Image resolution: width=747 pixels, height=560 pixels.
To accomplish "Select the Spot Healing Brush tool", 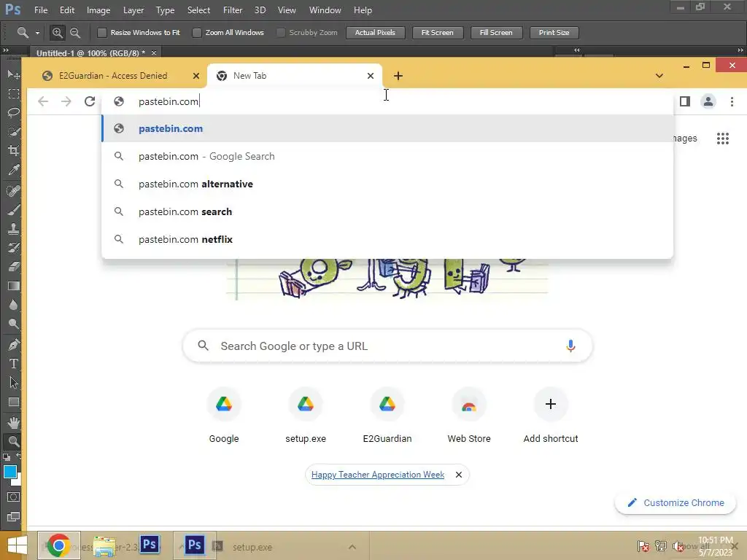I will pos(13,190).
